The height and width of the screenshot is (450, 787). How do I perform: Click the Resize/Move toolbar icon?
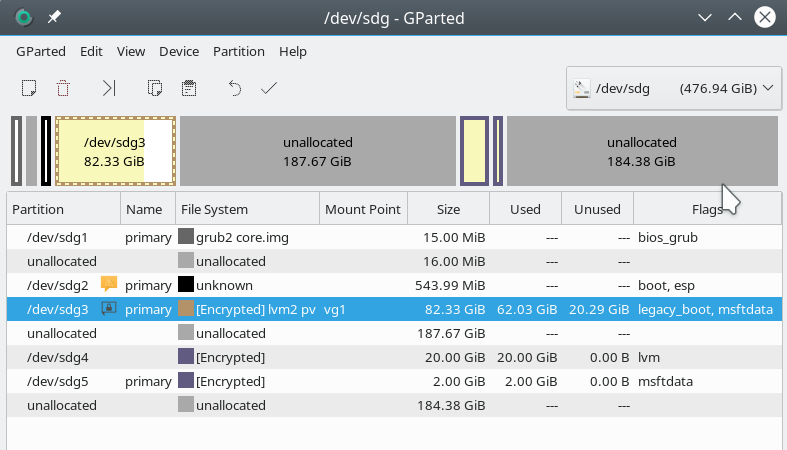point(109,88)
